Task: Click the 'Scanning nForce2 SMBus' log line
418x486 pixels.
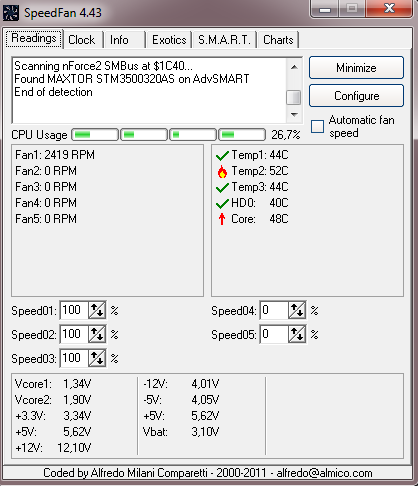Action: tap(103, 66)
